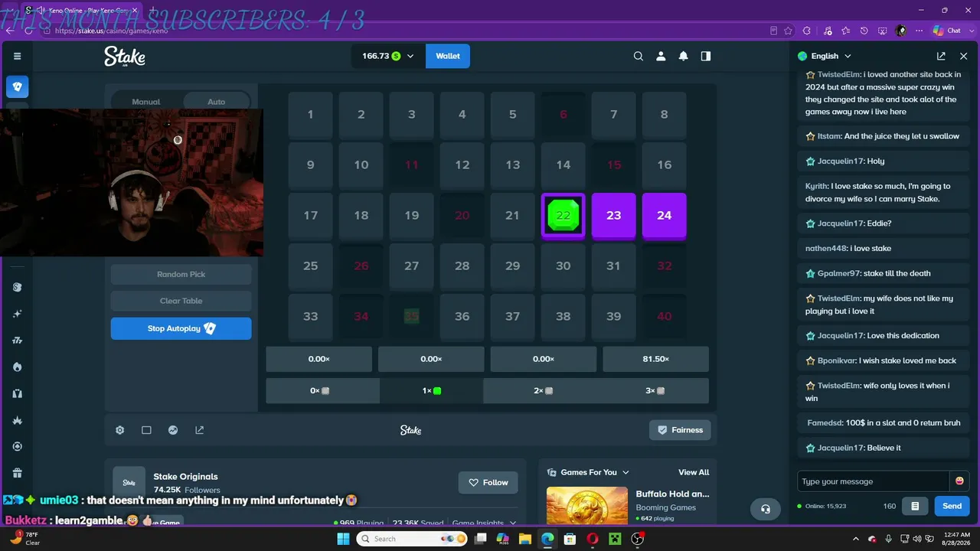Show hidden system tray icons
Screen dimensions: 980x551
click(x=856, y=539)
